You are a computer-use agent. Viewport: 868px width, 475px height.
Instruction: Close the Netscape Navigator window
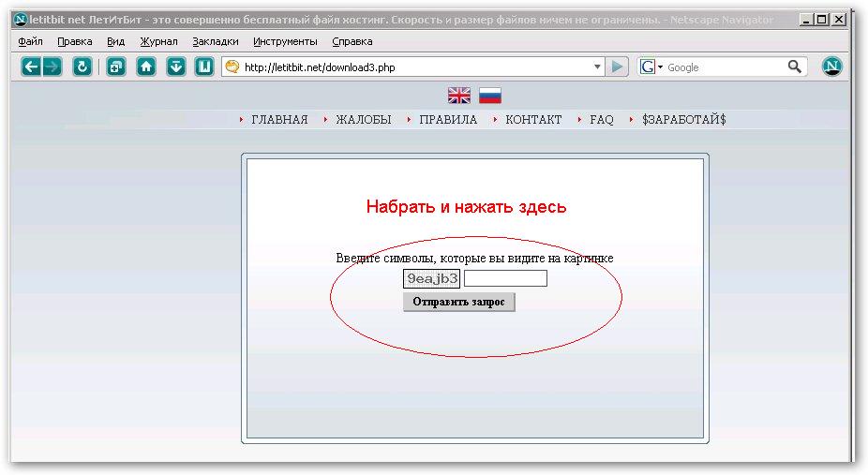[x=839, y=20]
